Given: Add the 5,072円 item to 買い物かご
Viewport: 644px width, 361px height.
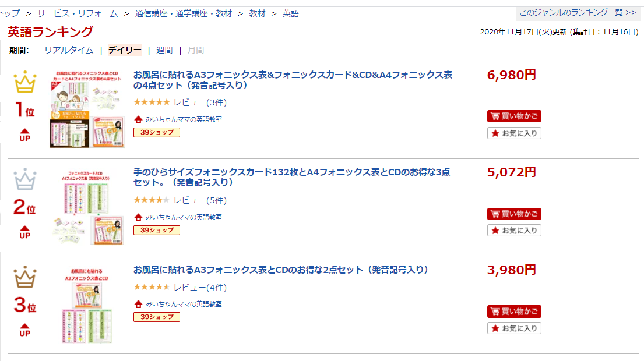Looking at the screenshot, I should point(514,214).
